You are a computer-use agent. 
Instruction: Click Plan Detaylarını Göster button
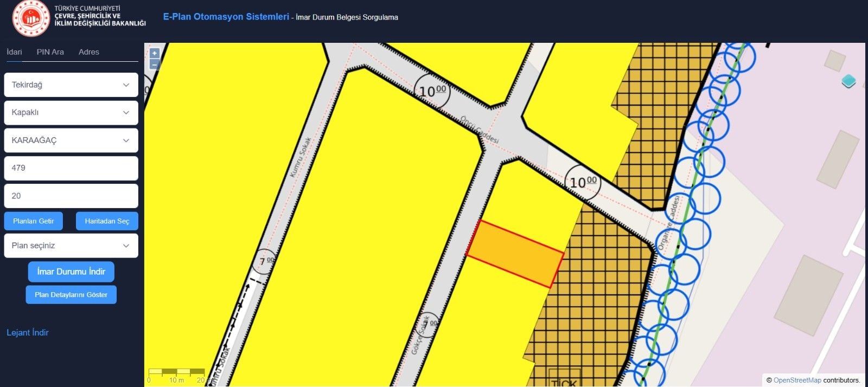point(71,295)
